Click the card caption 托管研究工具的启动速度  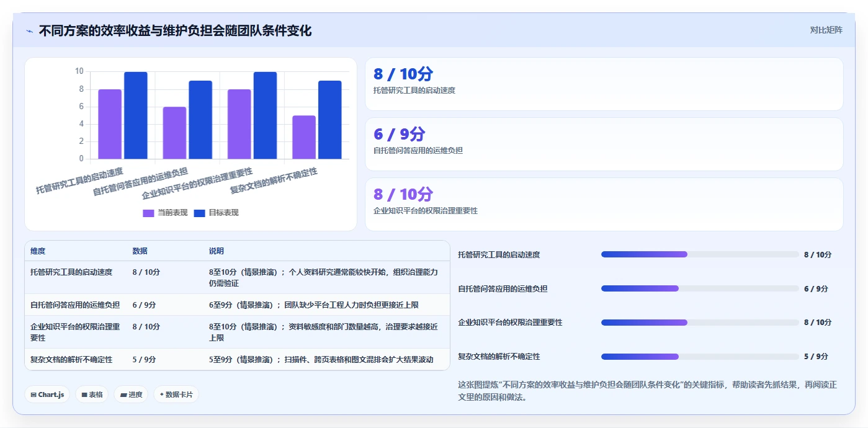414,91
